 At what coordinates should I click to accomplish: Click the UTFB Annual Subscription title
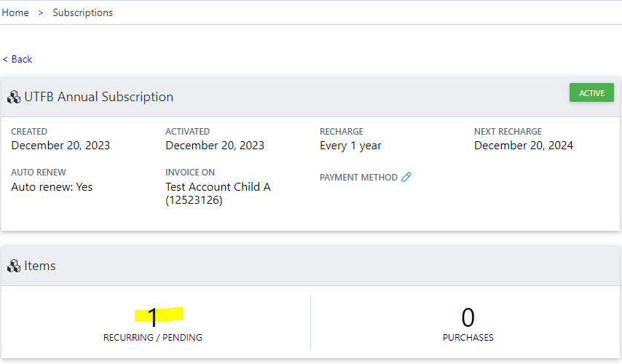(98, 97)
